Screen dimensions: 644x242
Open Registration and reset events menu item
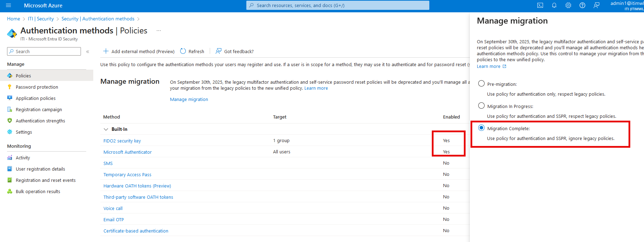46,180
